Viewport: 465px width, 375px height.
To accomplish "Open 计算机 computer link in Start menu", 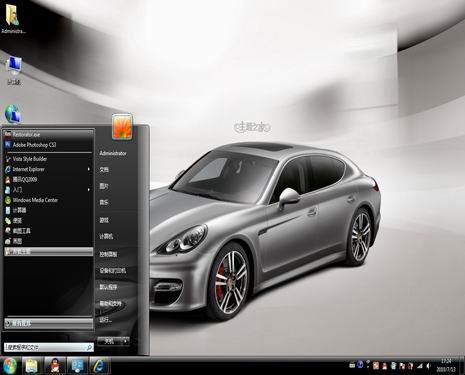I will click(x=106, y=236).
